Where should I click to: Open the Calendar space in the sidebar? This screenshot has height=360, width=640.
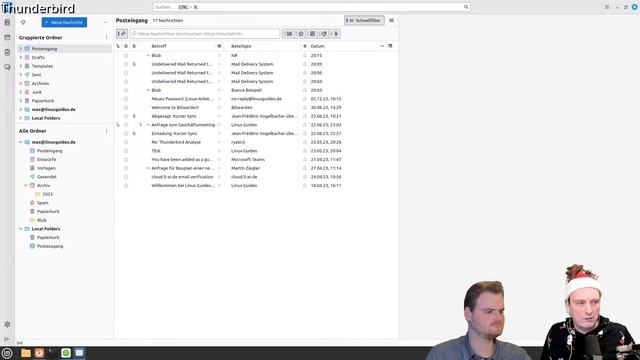[x=7, y=38]
